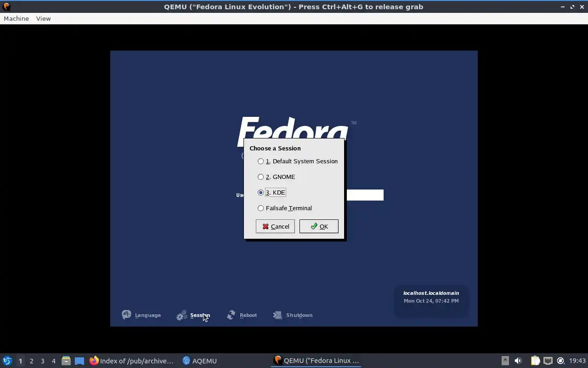
Task: Maximize the QEMU window
Action: [572, 7]
